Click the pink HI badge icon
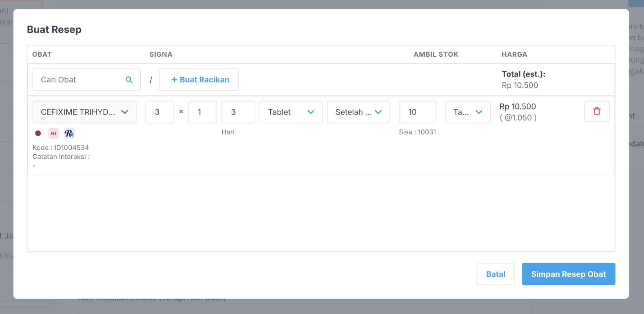The width and height of the screenshot is (644, 314). pos(54,133)
